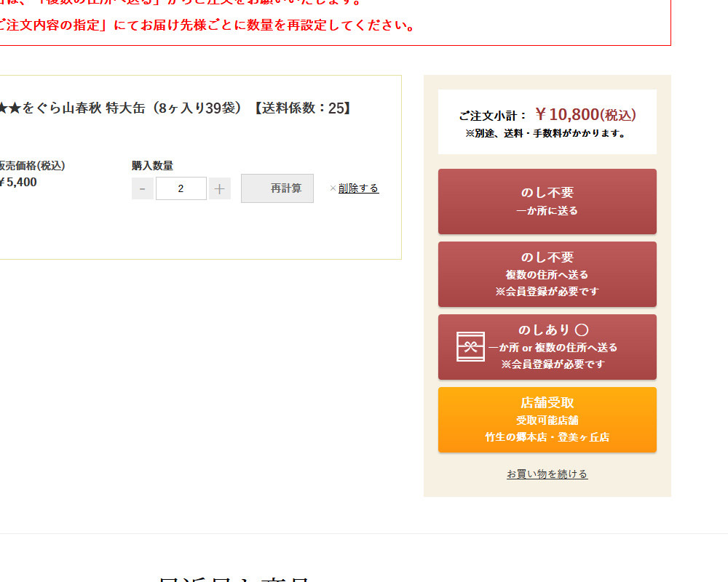Click the gift wrap noshi icon

pos(470,347)
